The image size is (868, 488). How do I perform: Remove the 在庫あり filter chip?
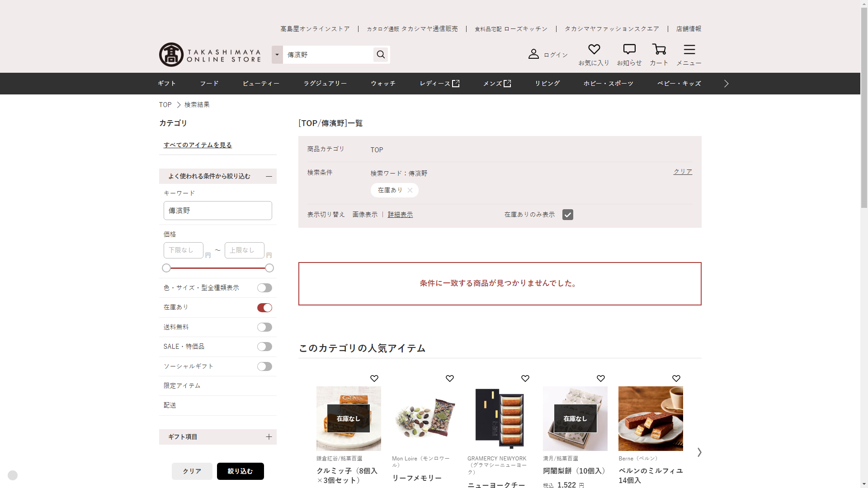(410, 190)
